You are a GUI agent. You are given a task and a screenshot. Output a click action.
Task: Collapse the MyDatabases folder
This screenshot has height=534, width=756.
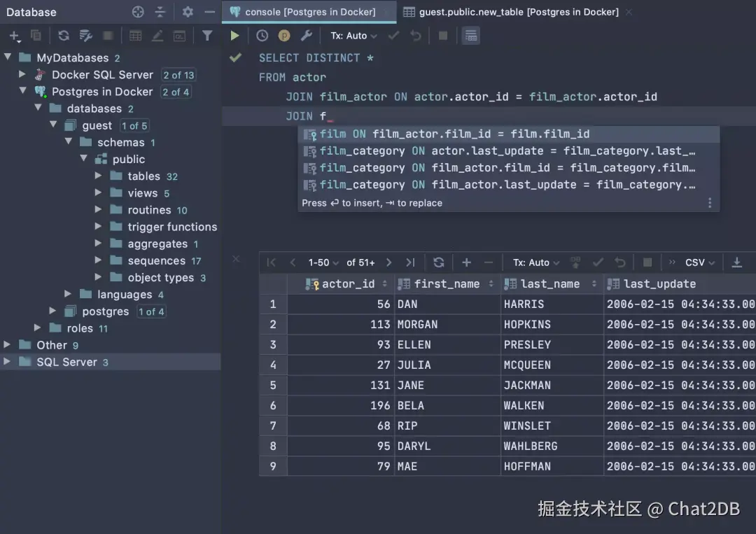coord(8,57)
